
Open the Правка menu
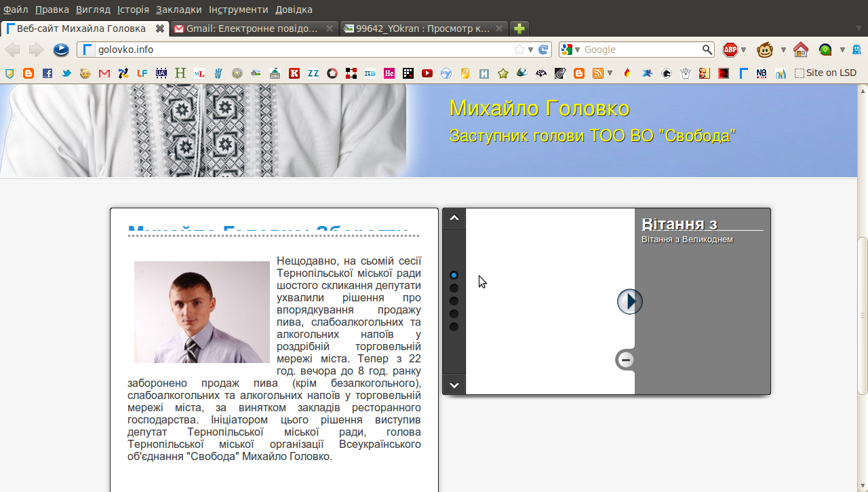(x=52, y=10)
